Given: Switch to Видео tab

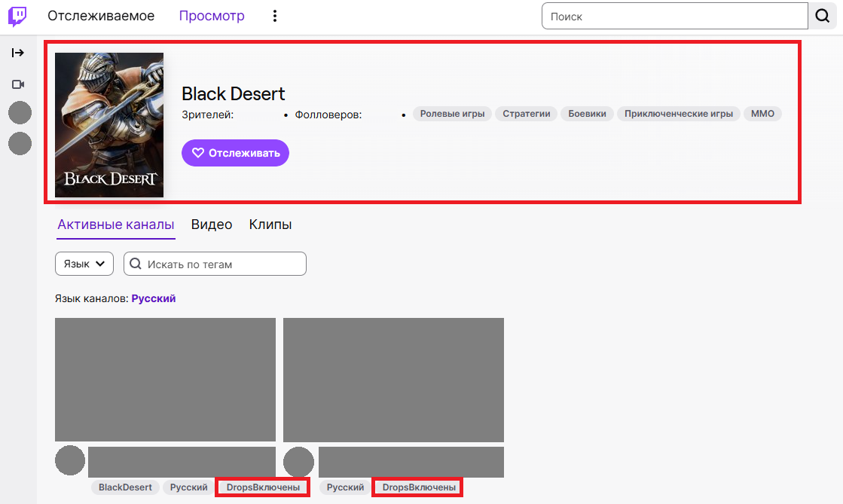Looking at the screenshot, I should [x=212, y=225].
